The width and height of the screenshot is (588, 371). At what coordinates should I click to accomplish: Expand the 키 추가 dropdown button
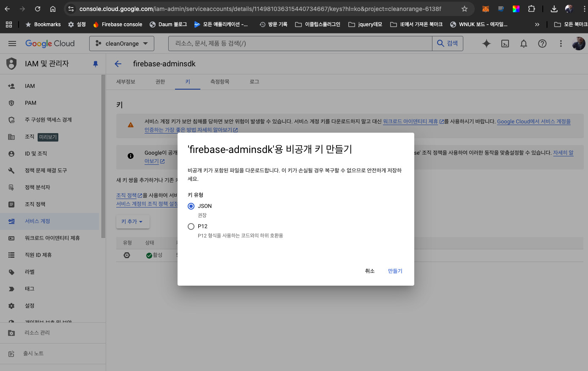(x=132, y=221)
